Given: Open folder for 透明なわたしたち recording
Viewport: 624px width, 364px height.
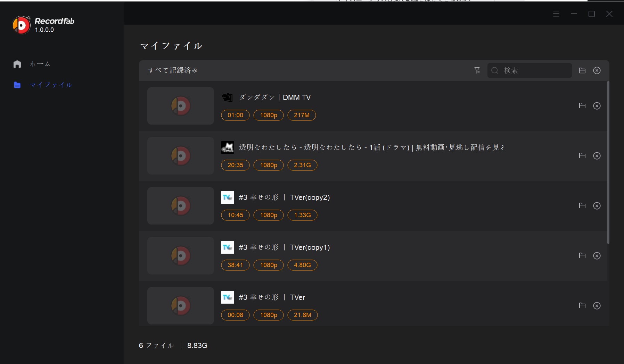Looking at the screenshot, I should point(582,156).
